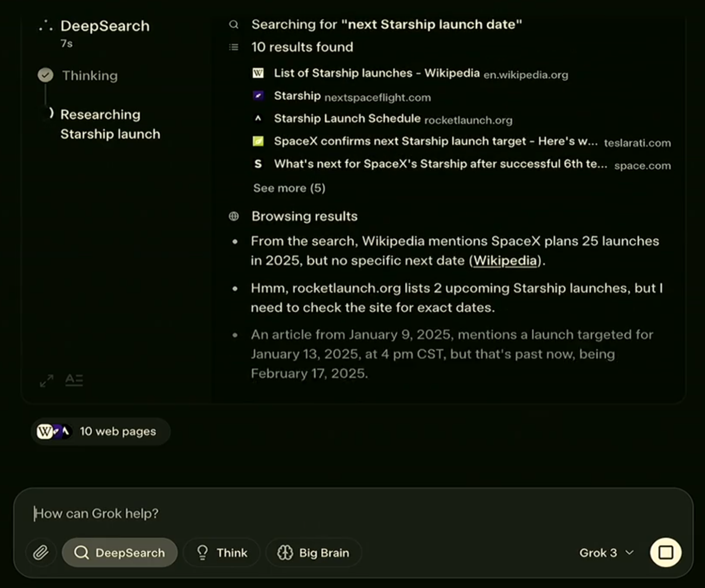The width and height of the screenshot is (705, 588).
Task: Enable the DeepSearch mode button
Action: [120, 552]
